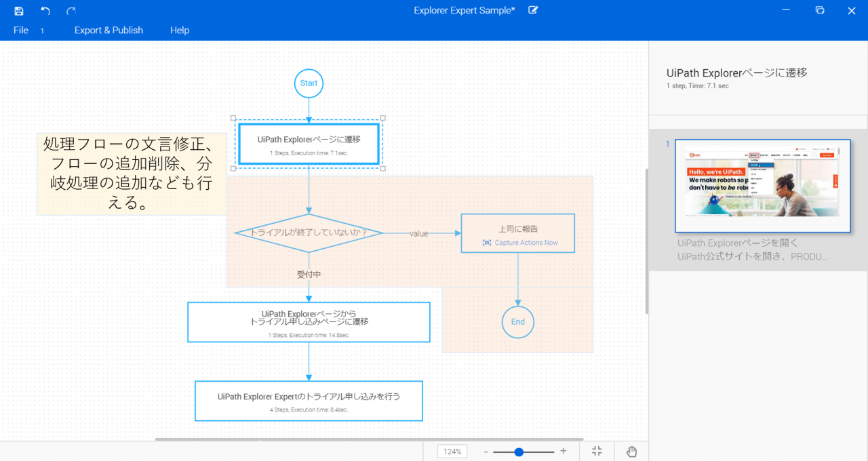Open the File menu

[x=21, y=31]
